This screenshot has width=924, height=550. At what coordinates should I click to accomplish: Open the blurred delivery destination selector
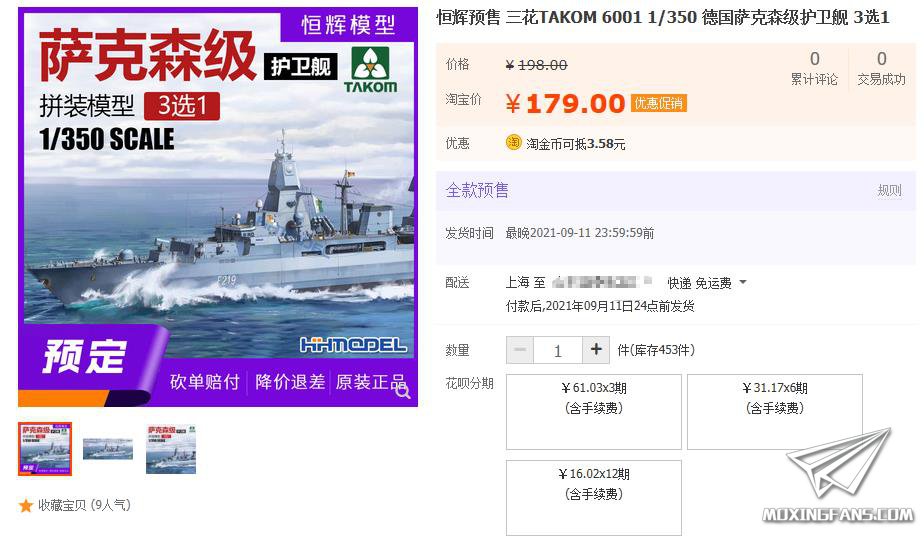pyautogui.click(x=602, y=282)
